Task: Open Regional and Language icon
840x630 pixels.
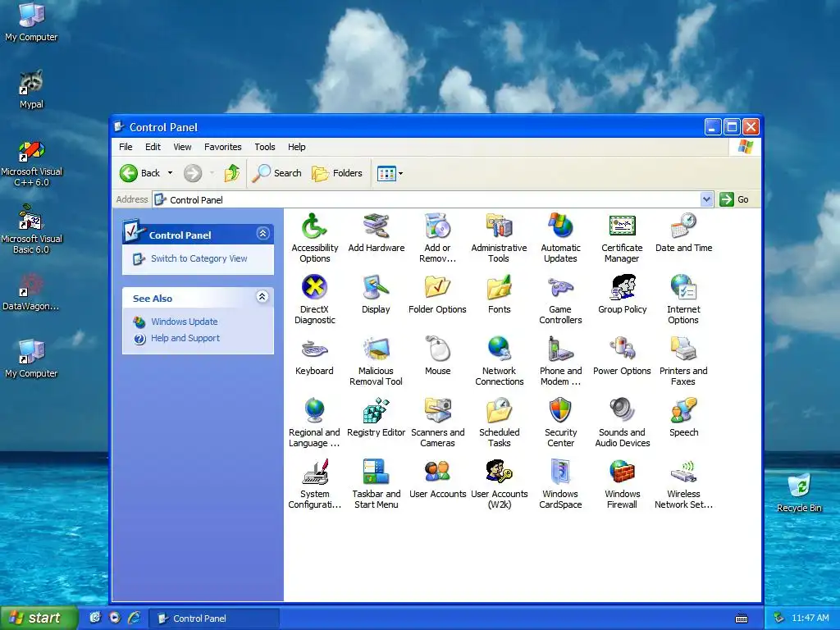Action: point(314,411)
